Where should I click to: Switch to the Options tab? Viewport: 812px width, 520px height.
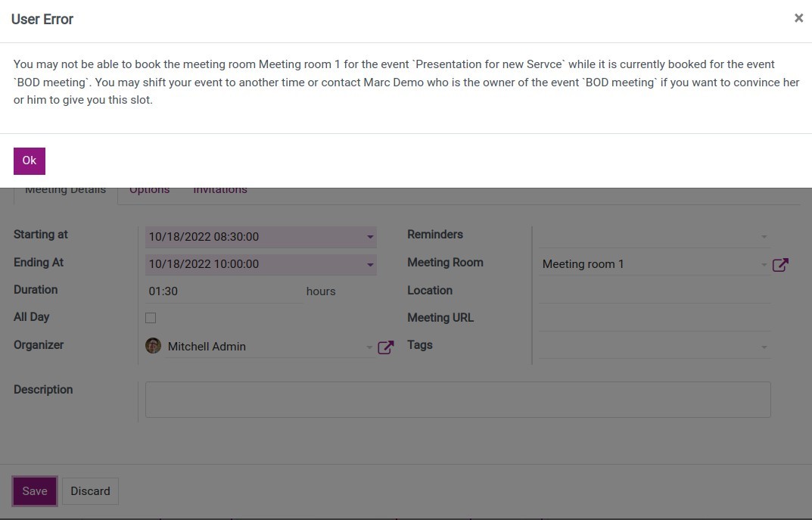(150, 191)
